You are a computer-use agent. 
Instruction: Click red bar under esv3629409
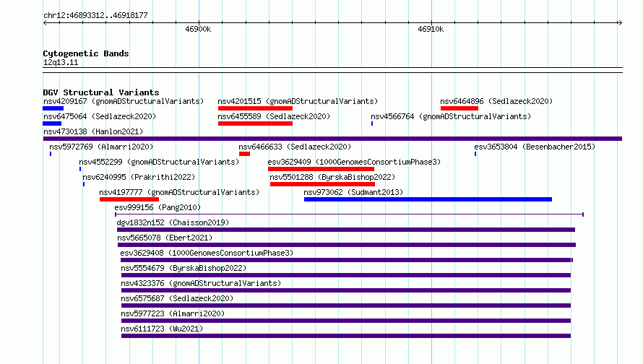(321, 169)
